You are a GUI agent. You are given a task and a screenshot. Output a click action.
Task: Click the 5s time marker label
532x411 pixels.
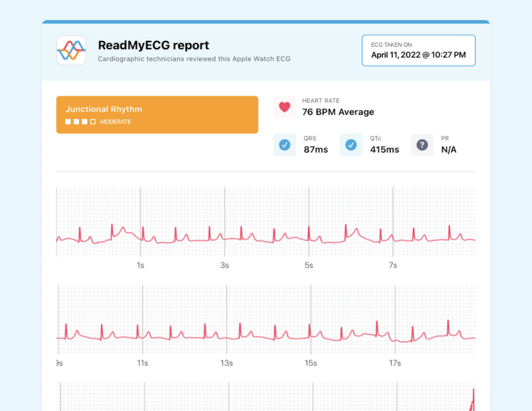point(309,265)
